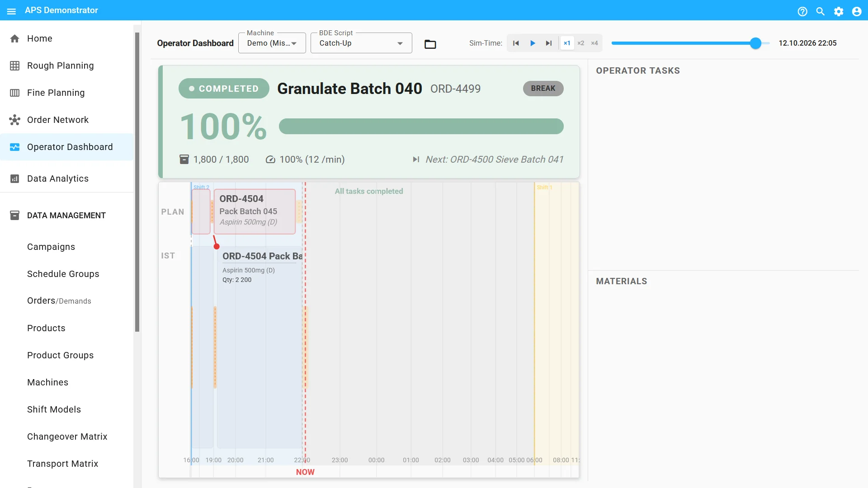Go to Home page
The image size is (868, 488).
(67, 38)
